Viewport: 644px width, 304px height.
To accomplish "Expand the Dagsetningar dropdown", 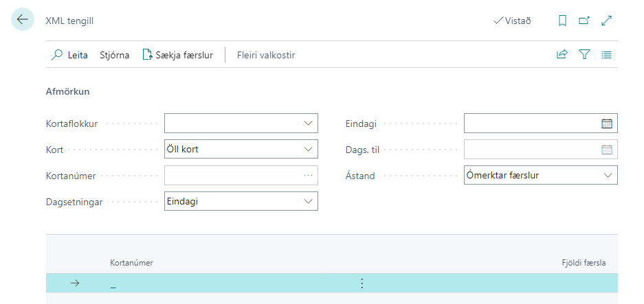I will click(x=308, y=201).
